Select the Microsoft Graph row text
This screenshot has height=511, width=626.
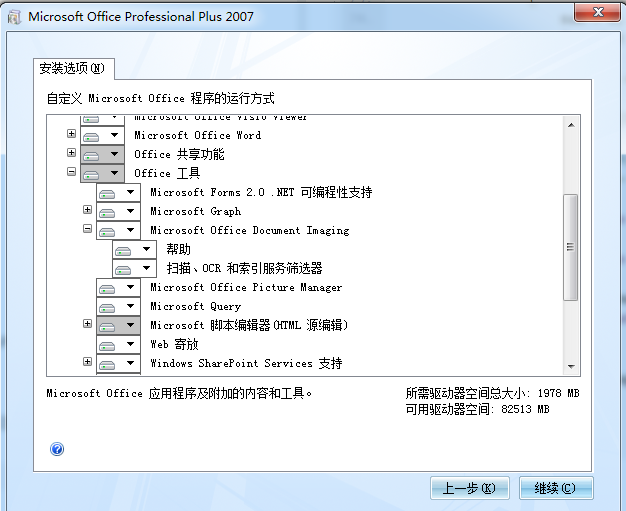pos(196,212)
